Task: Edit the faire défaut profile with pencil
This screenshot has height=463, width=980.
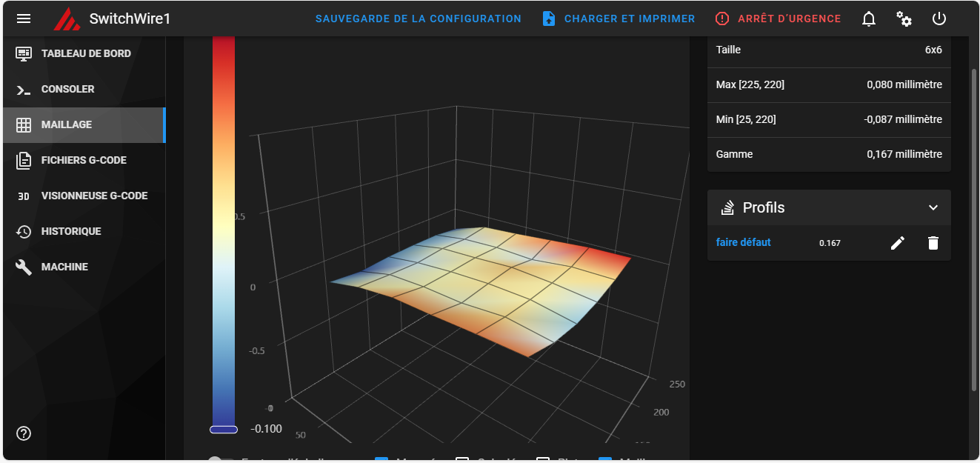Action: coord(898,243)
